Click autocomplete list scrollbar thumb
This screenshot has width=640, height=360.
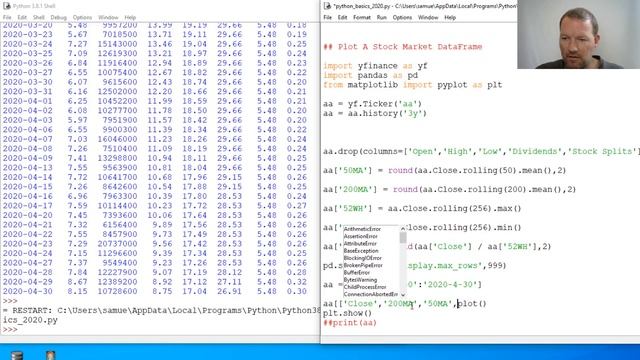(x=403, y=238)
